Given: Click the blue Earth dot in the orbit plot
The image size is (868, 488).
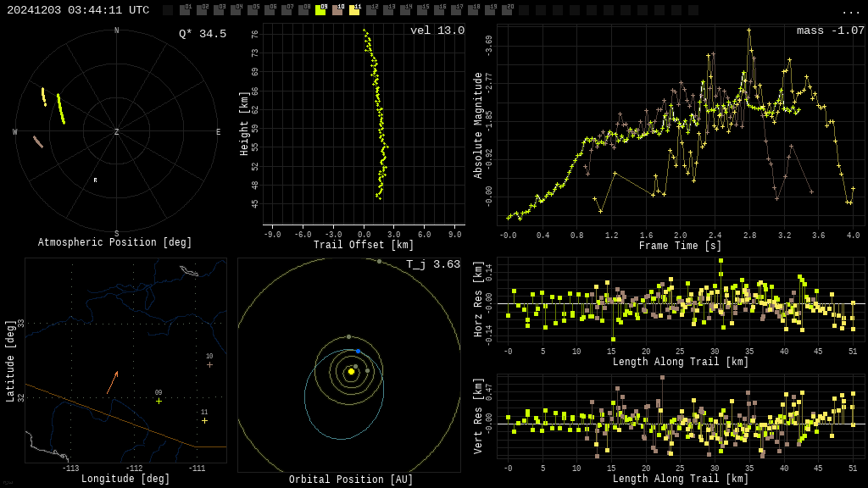Looking at the screenshot, I should click(359, 352).
